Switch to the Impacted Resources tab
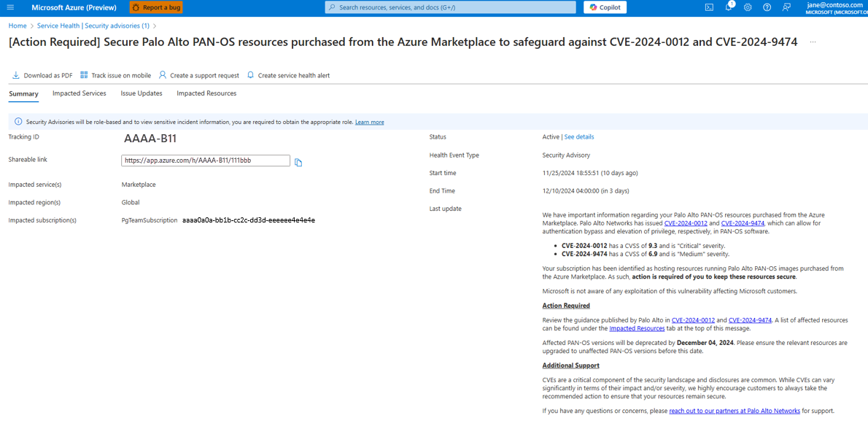Image resolution: width=868 pixels, height=426 pixels. pyautogui.click(x=206, y=93)
